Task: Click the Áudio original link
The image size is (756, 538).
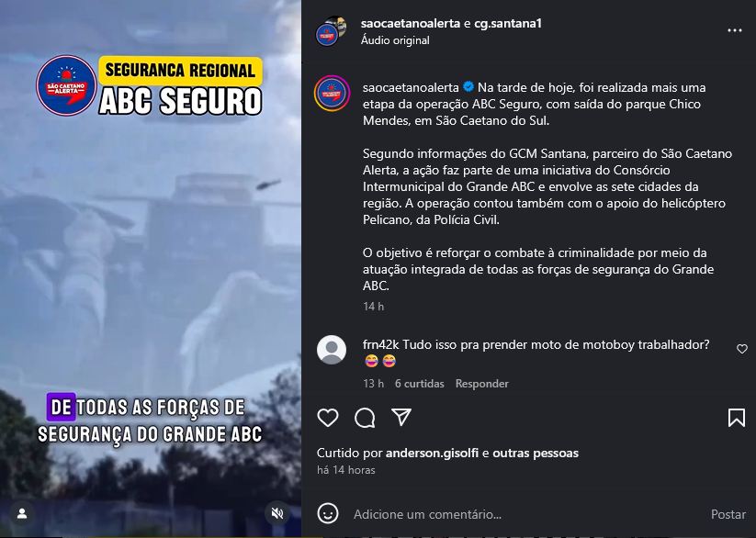Action: [395, 40]
